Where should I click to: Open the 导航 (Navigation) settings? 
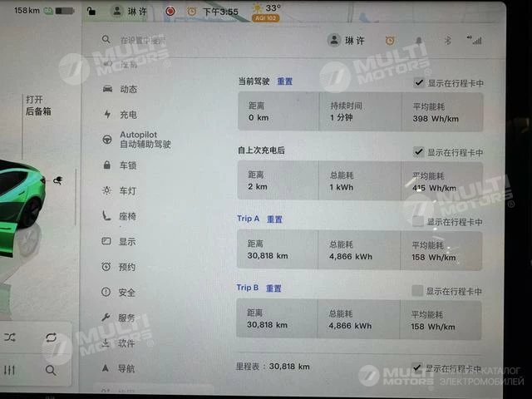tap(127, 368)
